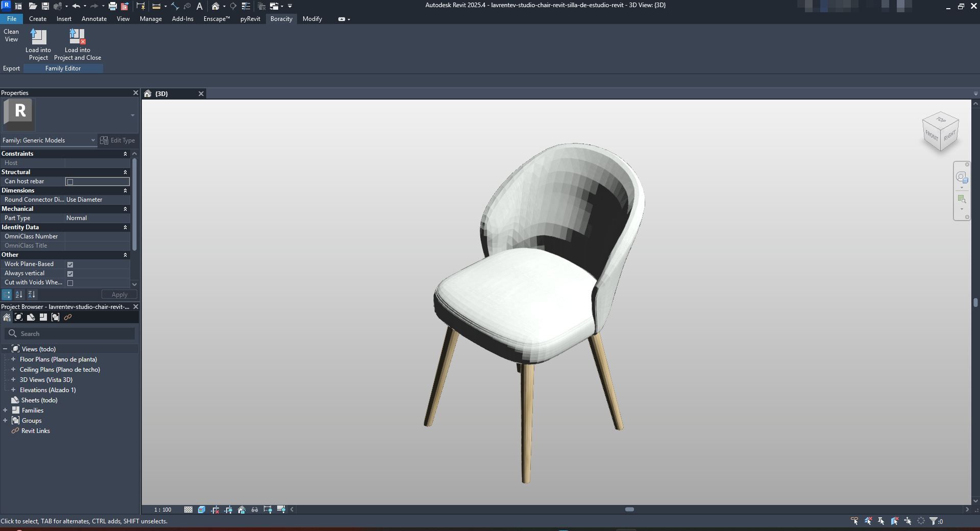Select the Text tool letter A icon
Viewport: 980px width, 531px height.
[200, 6]
